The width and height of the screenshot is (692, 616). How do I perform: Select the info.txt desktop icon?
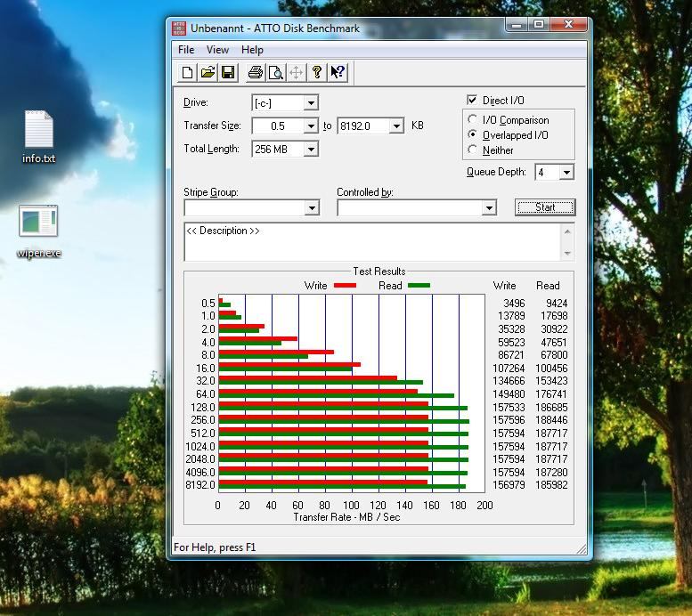(x=39, y=137)
